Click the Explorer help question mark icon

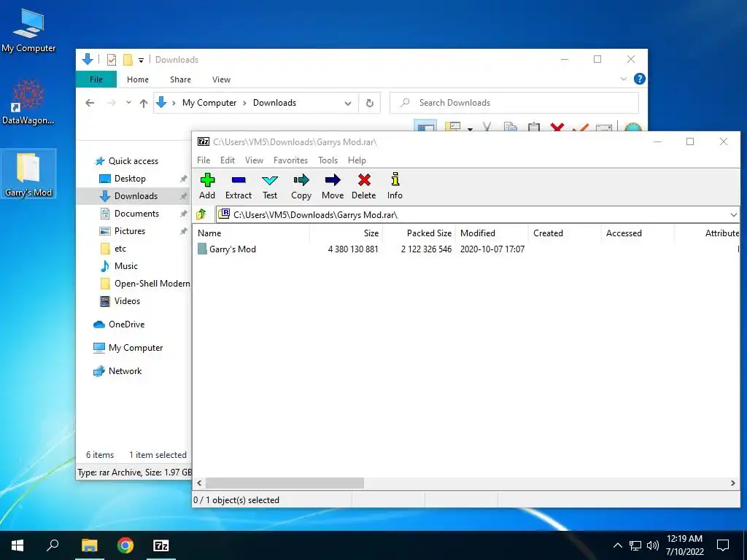[639, 79]
